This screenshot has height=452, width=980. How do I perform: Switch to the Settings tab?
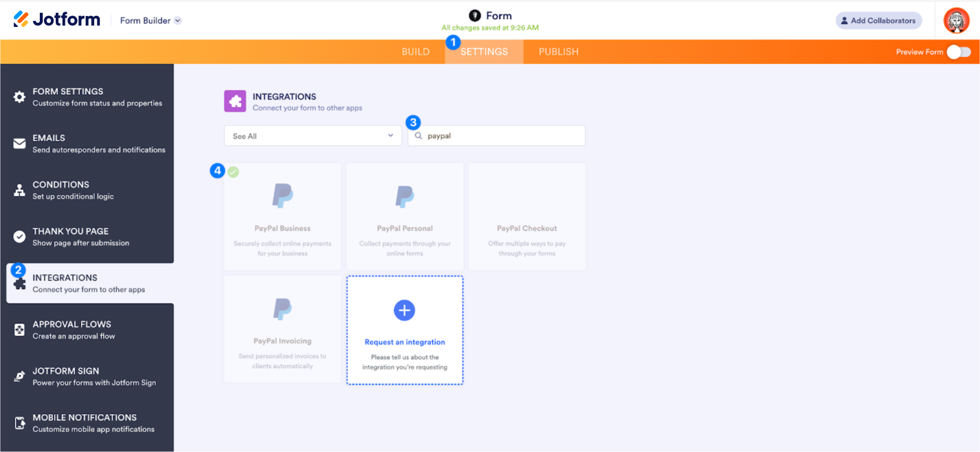(484, 52)
